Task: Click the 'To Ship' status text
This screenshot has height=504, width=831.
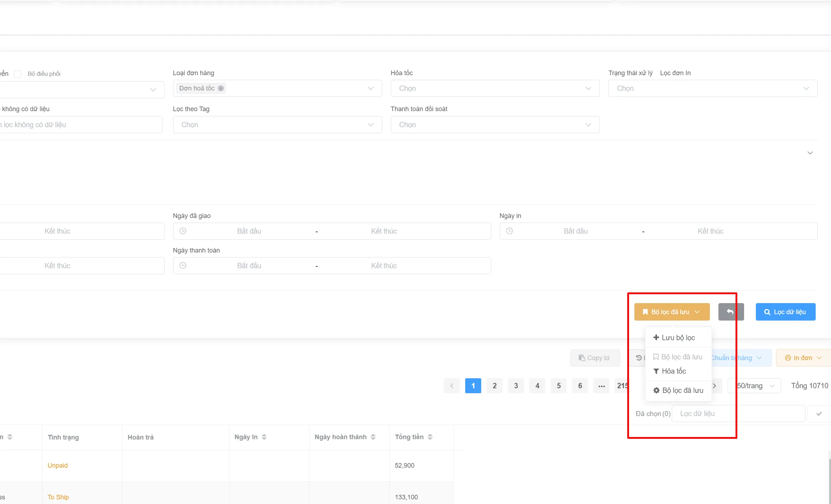Action: (58, 497)
